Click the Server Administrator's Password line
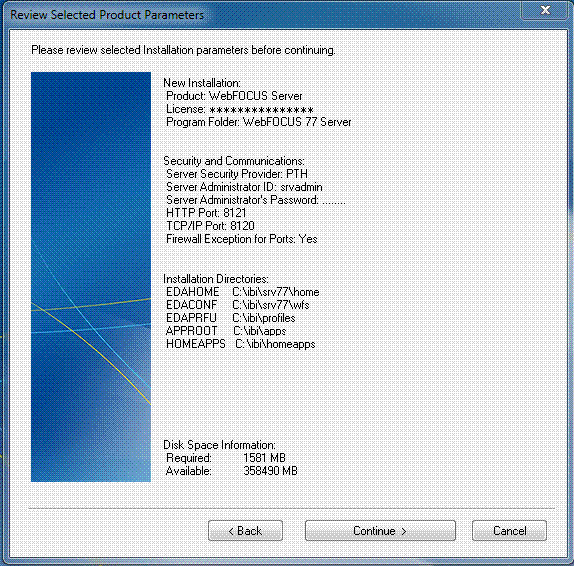Screen dimensions: 574x566 (x=256, y=200)
